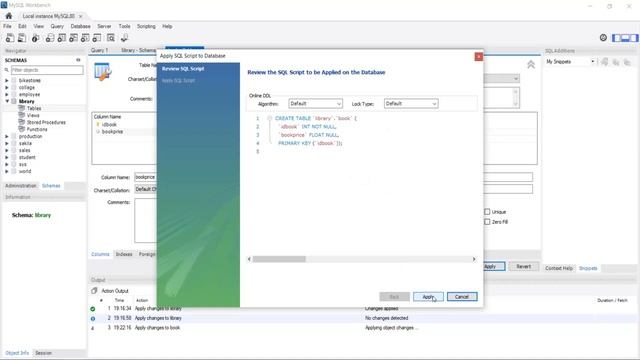Switch to Schemas tab in Navigator
Image resolution: width=640 pixels, height=360 pixels.
pyautogui.click(x=51, y=186)
